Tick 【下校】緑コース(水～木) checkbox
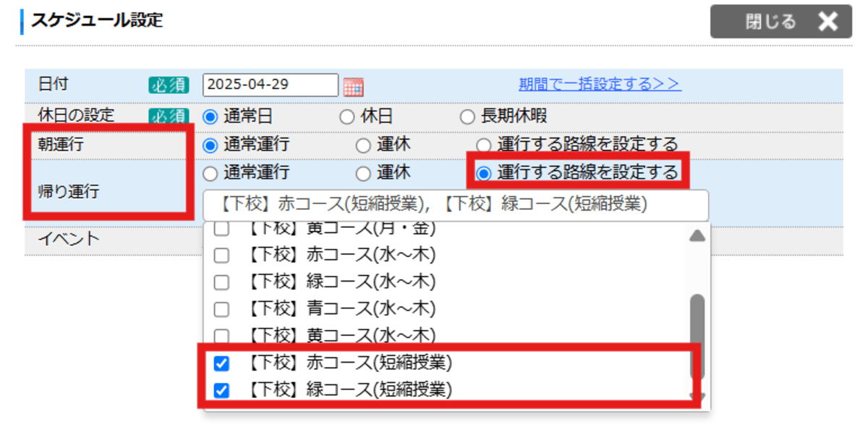 coord(222,282)
